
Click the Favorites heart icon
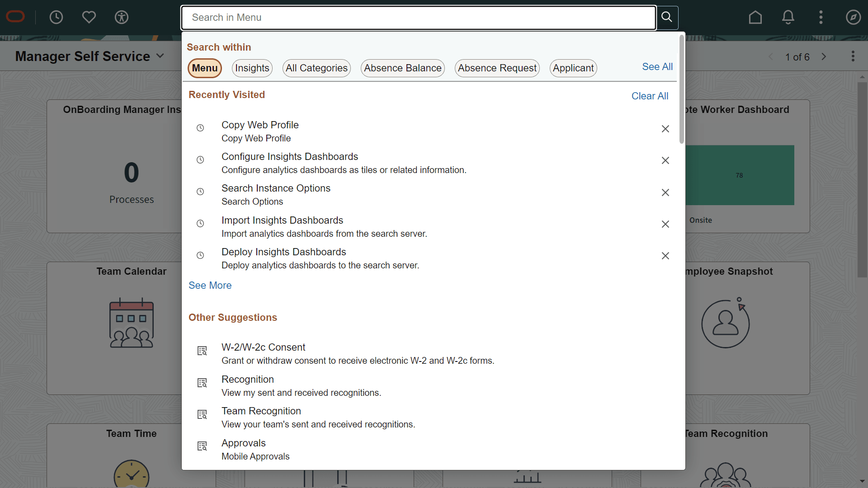89,17
